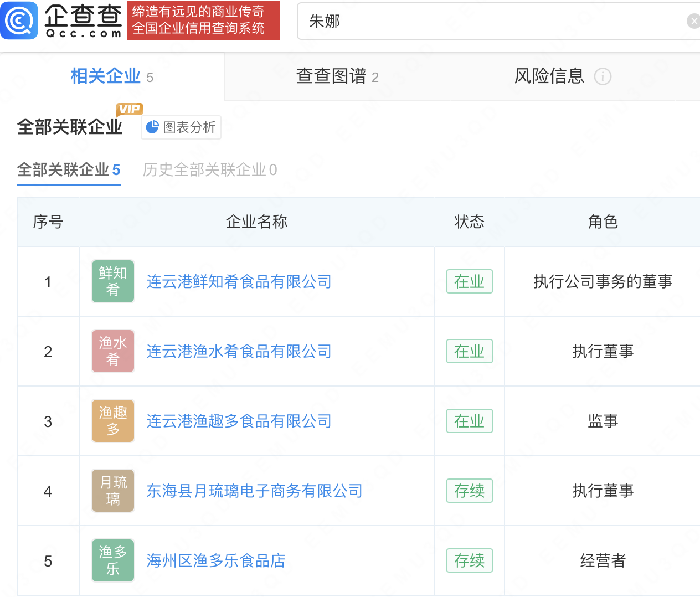Click the search field containing 朱娜
Image resolution: width=700 pixels, height=597 pixels.
coord(493,21)
